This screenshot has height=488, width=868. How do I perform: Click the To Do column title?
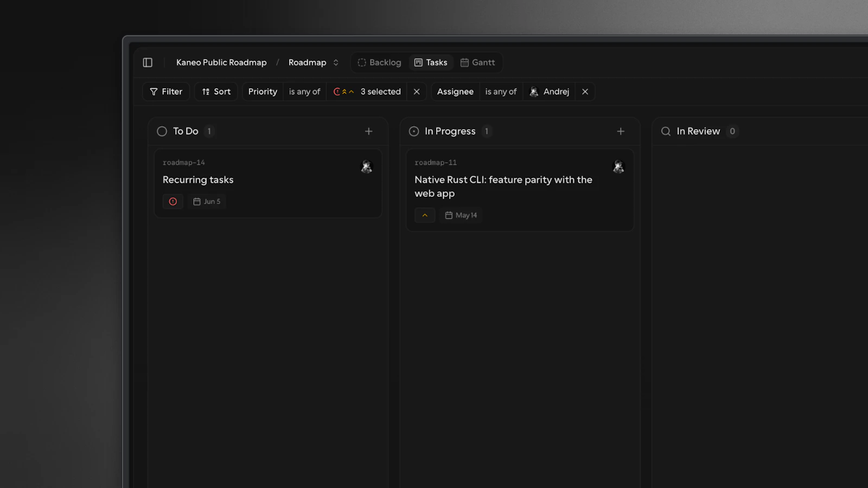(186, 131)
